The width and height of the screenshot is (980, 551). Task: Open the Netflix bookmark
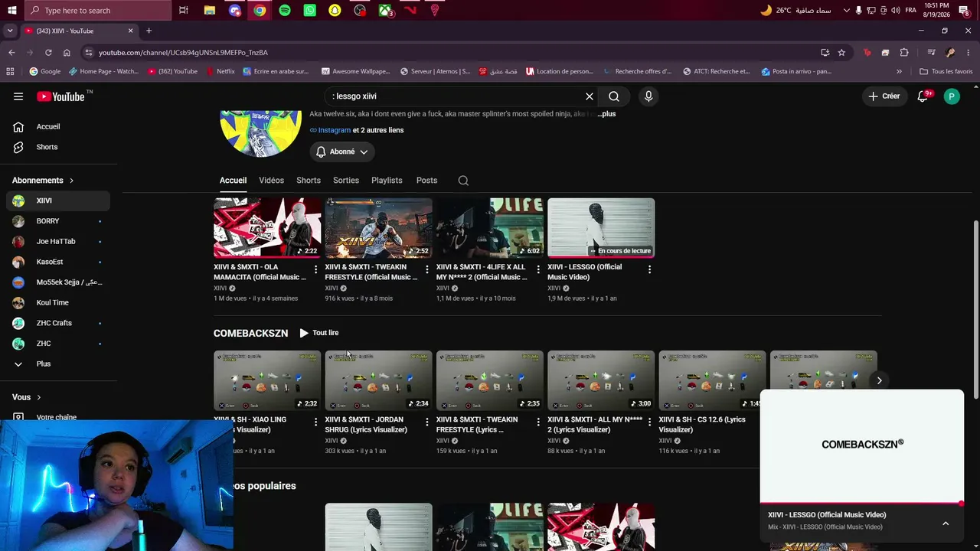[220, 72]
